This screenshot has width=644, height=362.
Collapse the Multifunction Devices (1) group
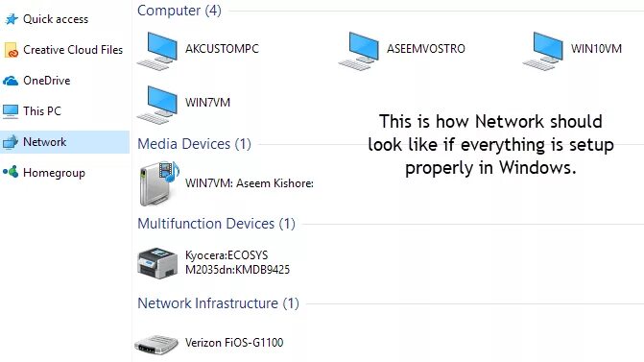[217, 224]
